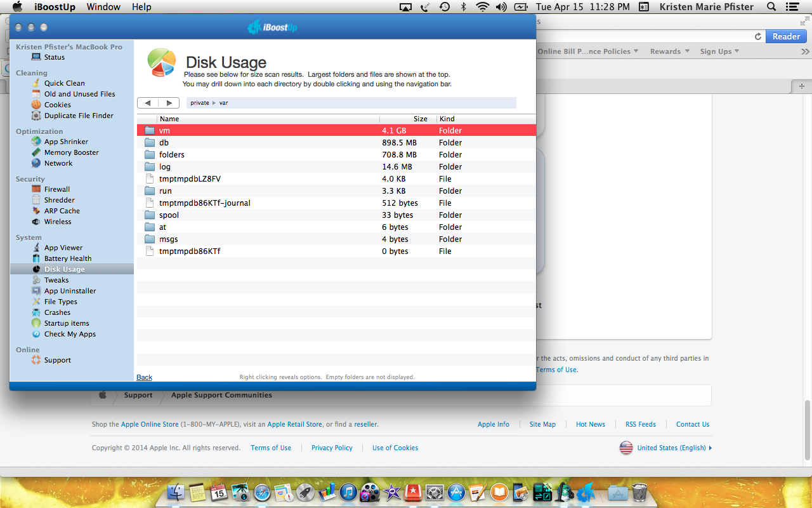The image size is (812, 508).
Task: Open the volume menu bar icon
Action: pyautogui.click(x=501, y=7)
